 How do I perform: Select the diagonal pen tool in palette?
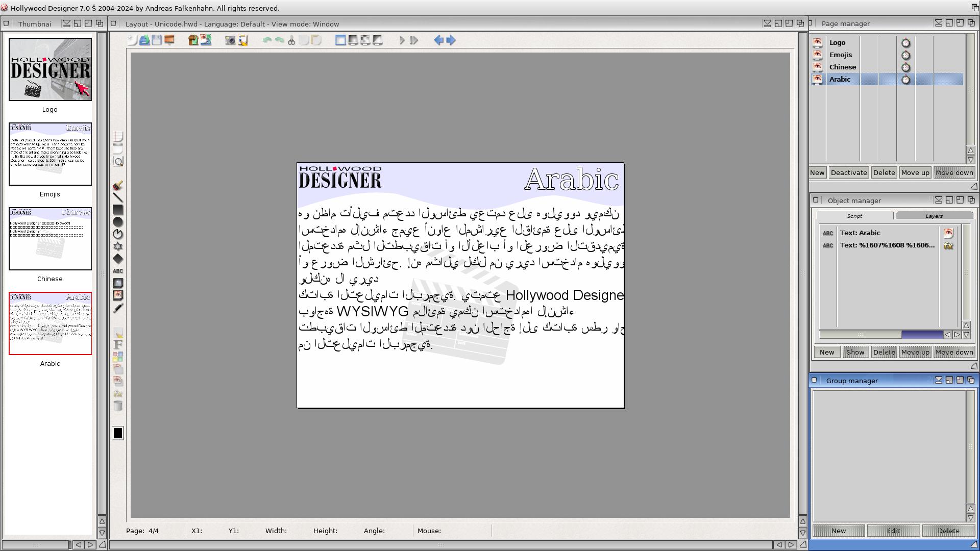(x=118, y=308)
